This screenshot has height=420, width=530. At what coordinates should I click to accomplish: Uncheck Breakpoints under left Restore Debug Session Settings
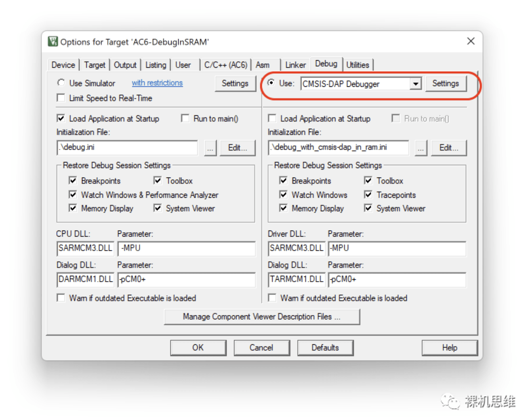pyautogui.click(x=73, y=181)
